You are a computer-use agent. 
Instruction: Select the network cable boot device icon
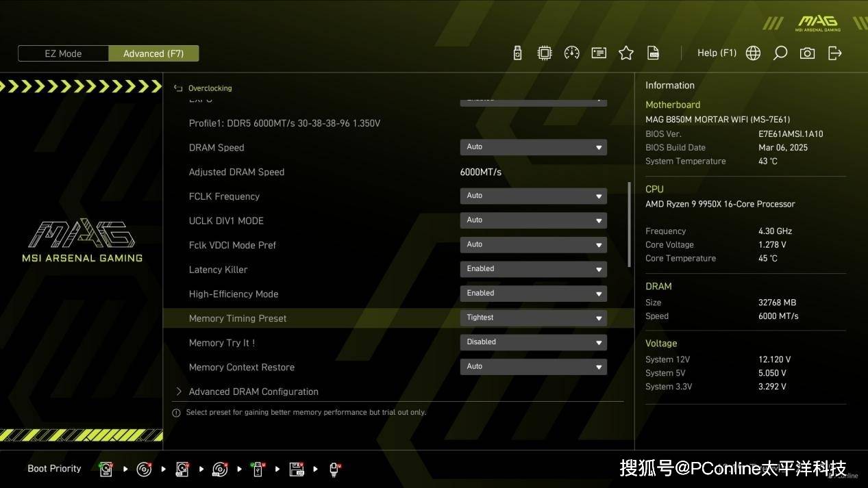[x=335, y=469]
